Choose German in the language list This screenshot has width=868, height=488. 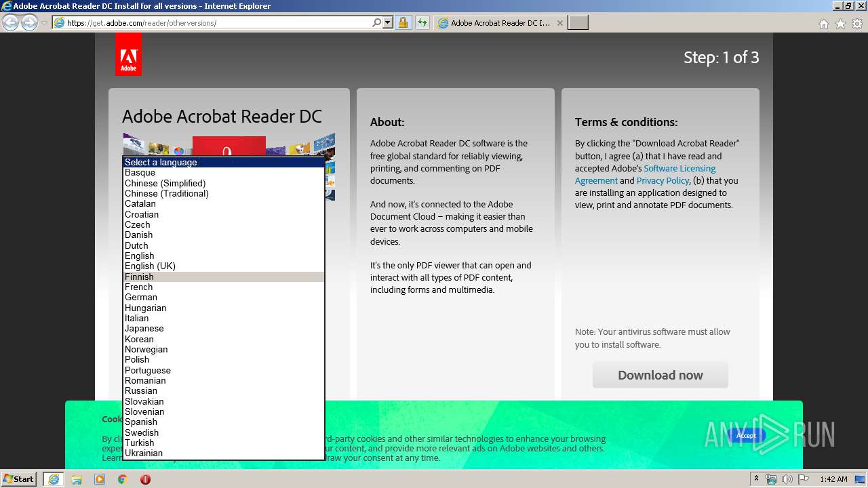click(x=224, y=298)
